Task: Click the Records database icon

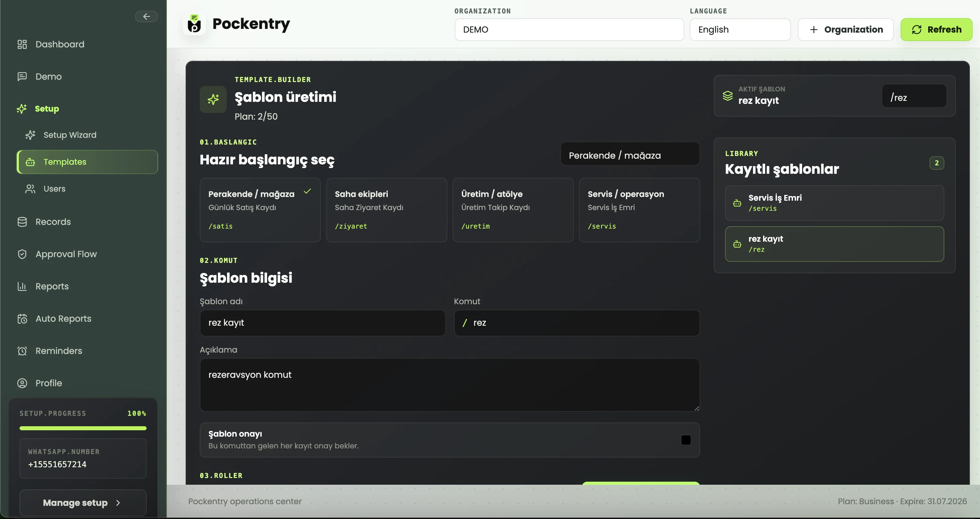Action: pos(22,222)
